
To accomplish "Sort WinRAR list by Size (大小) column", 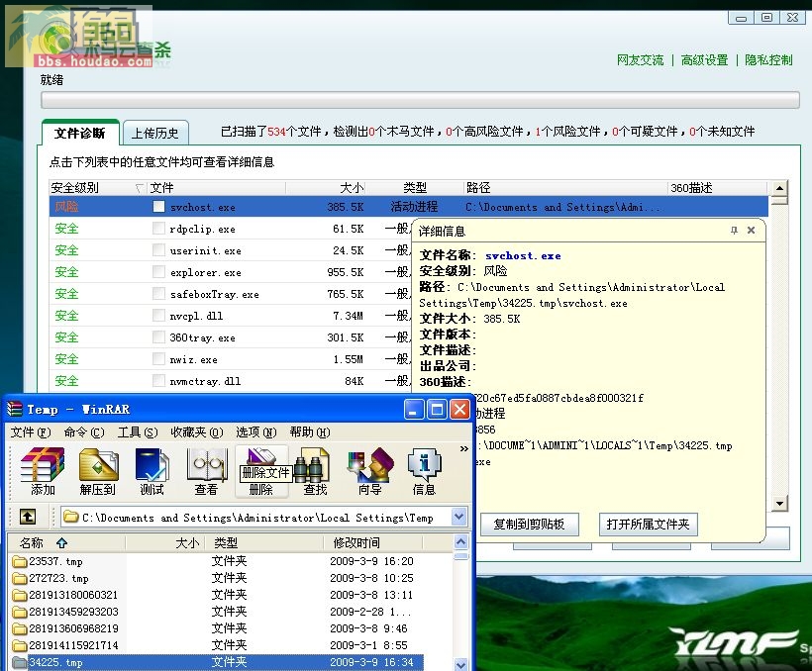I will point(164,542).
